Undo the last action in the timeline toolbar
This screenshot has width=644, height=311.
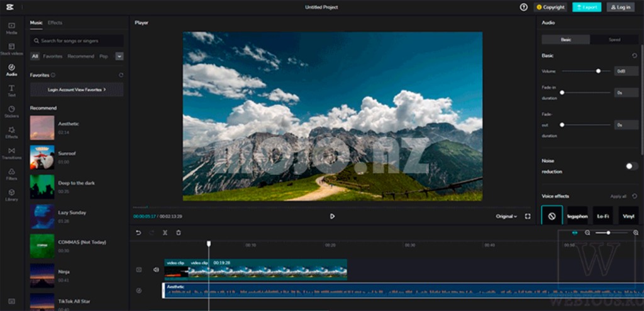click(x=138, y=232)
